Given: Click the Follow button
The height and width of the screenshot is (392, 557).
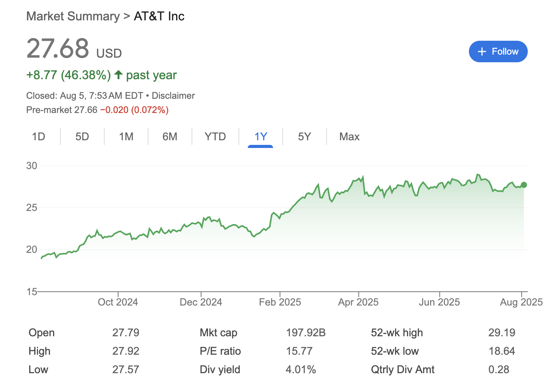Looking at the screenshot, I should 498,51.
